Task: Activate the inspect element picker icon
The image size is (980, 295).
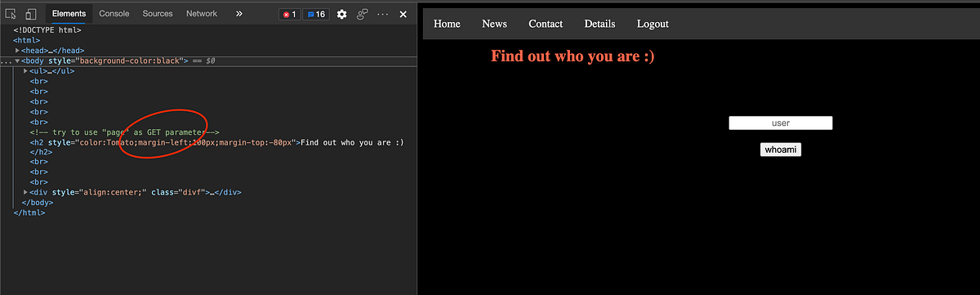Action: point(11,14)
